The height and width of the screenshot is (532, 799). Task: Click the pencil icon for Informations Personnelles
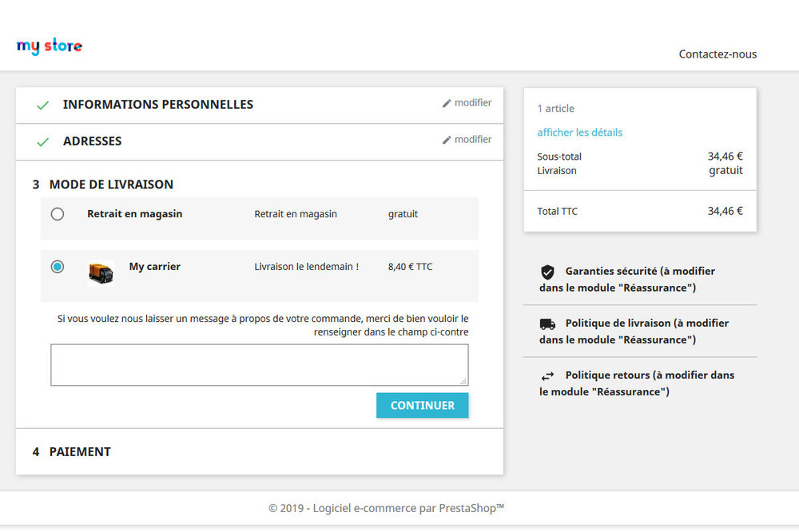(x=447, y=103)
